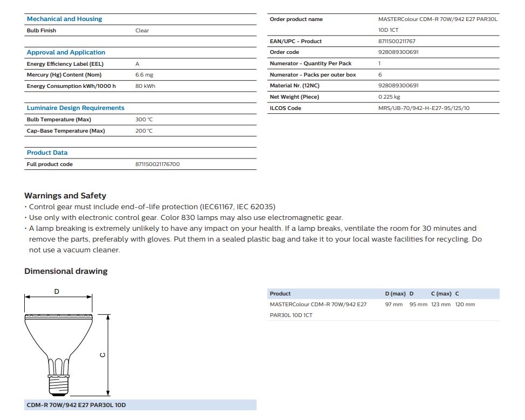Click the drawing caption 'CDM-R 70W/942 E27 PAR30L 10D'
The image size is (525, 420).
coord(77,405)
